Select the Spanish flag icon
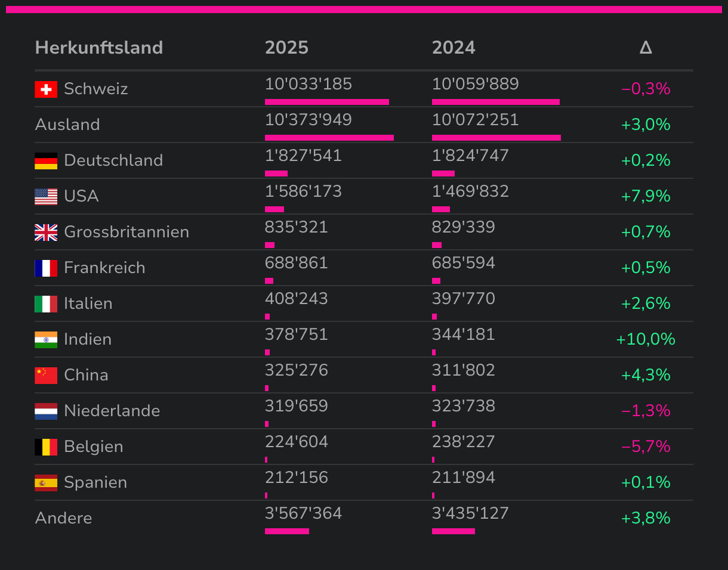 coord(46,483)
